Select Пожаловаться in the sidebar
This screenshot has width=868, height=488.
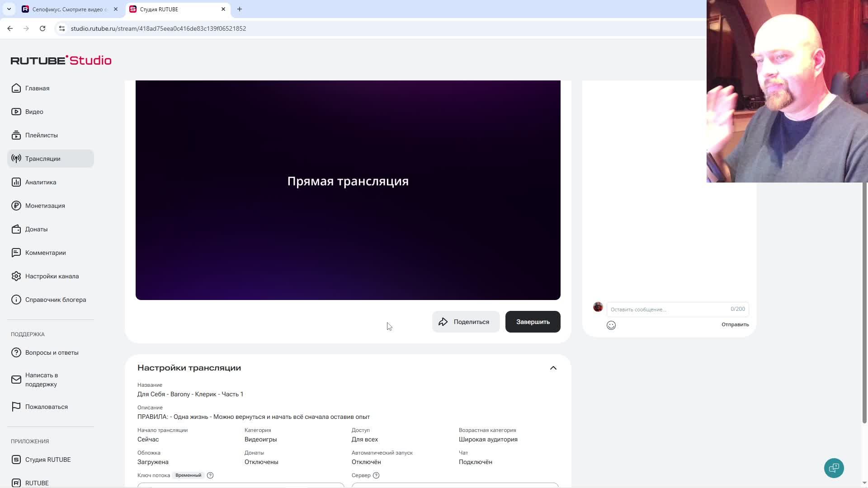tap(47, 407)
